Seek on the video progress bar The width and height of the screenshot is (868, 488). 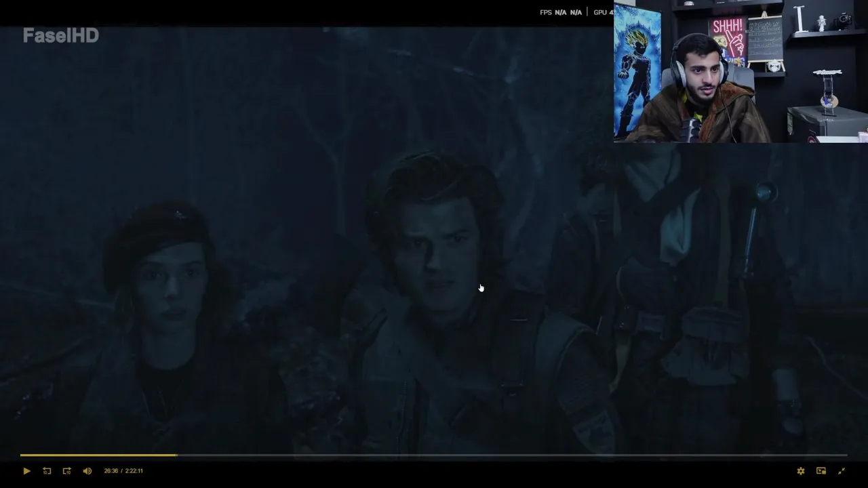point(434,455)
